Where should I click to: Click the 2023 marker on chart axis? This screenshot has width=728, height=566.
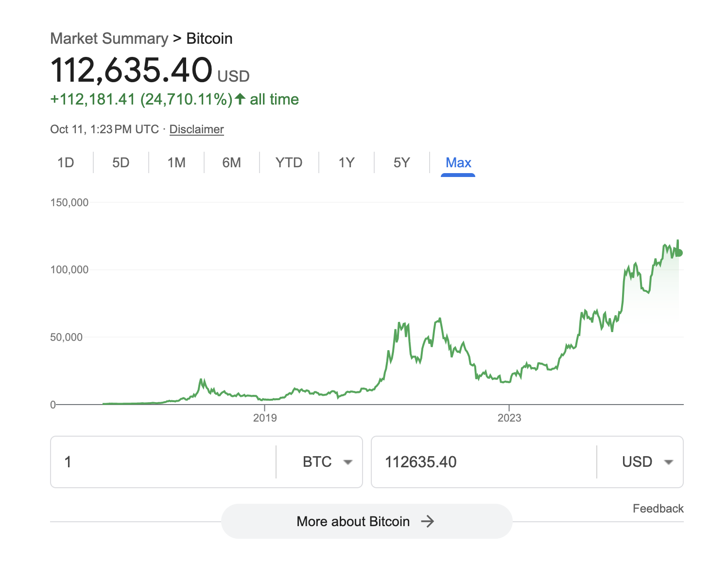point(509,418)
